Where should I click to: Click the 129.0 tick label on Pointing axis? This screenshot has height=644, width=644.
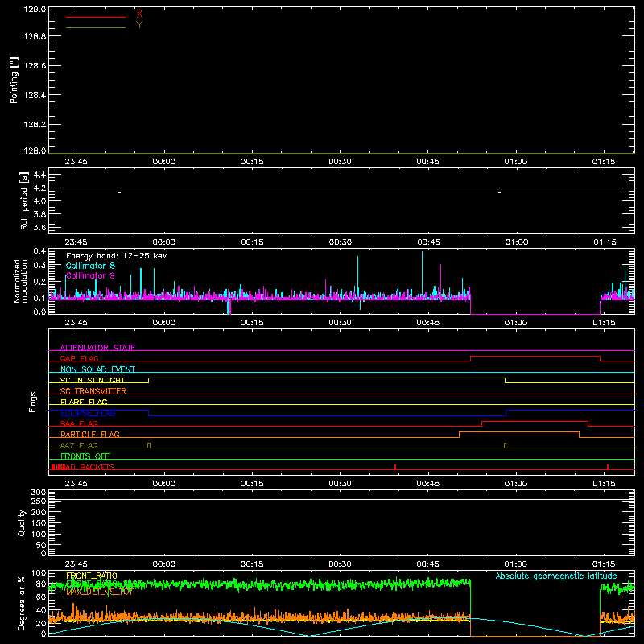tap(35, 10)
